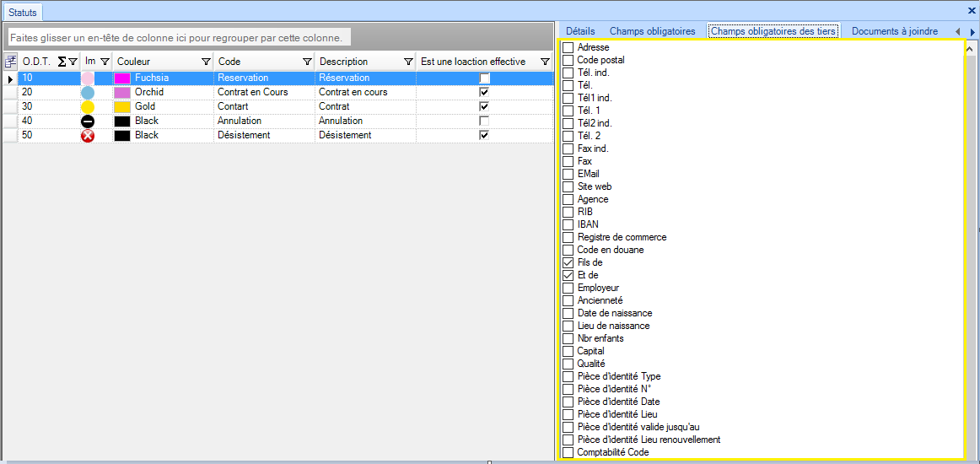This screenshot has width=980, height=464.
Task: Click the black minus icon on Annulation row
Action: pyautogui.click(x=88, y=121)
